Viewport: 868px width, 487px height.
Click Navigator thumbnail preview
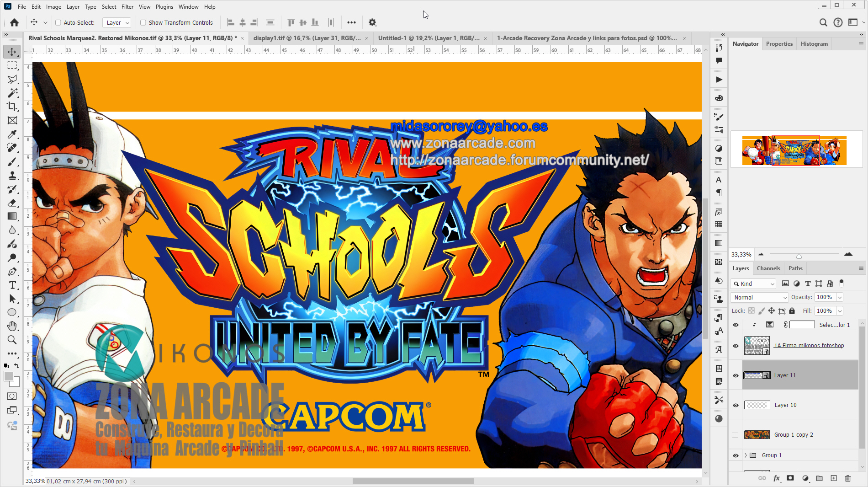pyautogui.click(x=794, y=150)
